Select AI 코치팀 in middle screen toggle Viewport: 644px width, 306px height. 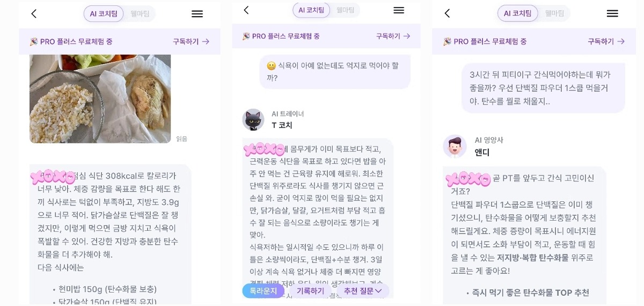pos(311,10)
